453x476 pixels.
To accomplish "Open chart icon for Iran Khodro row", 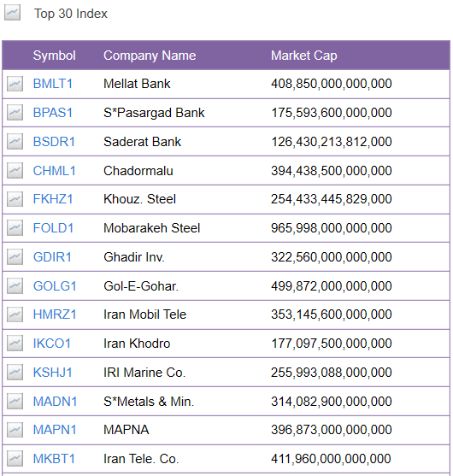I will 15,344.
